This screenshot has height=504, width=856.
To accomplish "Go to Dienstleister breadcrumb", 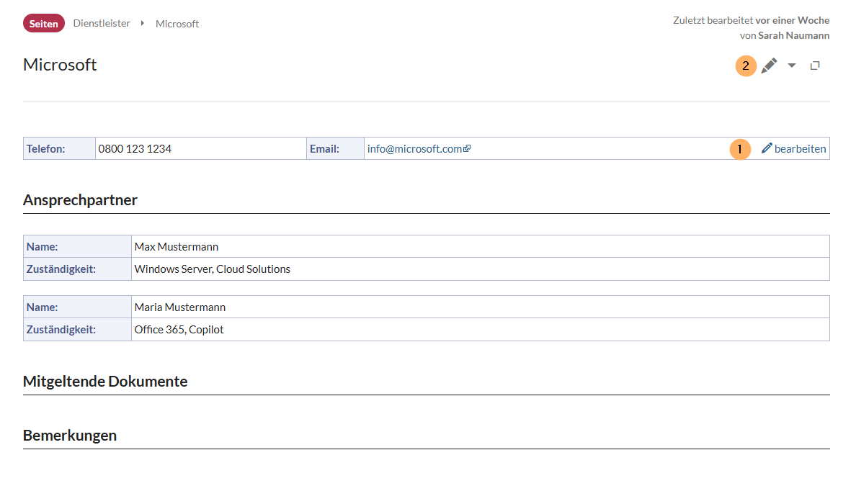I will pos(102,24).
